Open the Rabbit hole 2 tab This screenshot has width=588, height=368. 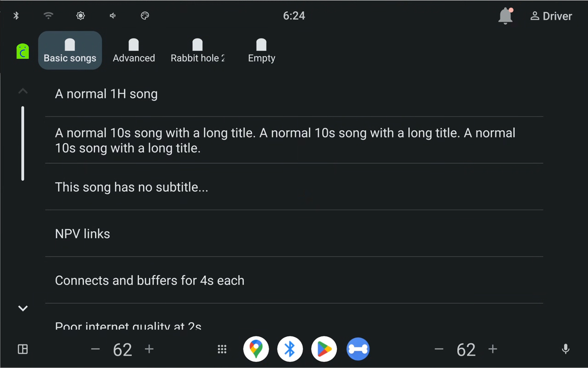[x=197, y=51]
